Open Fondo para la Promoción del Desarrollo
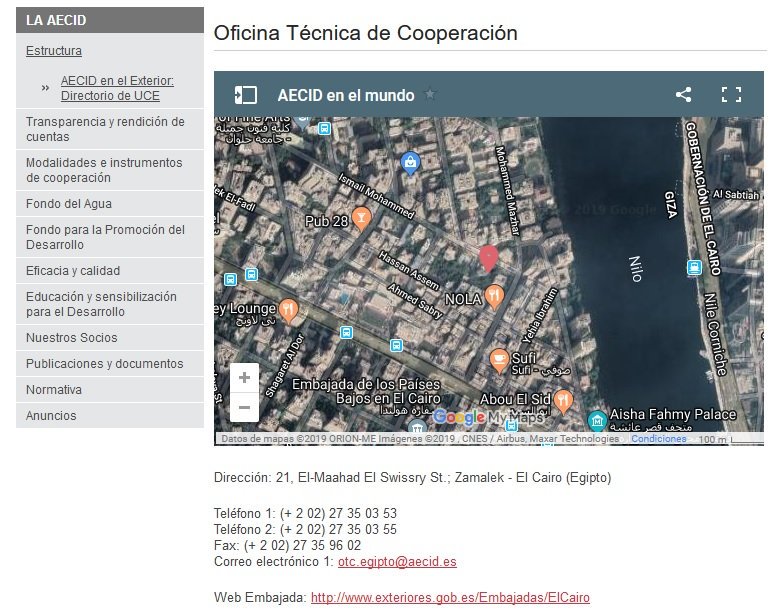 [x=110, y=237]
